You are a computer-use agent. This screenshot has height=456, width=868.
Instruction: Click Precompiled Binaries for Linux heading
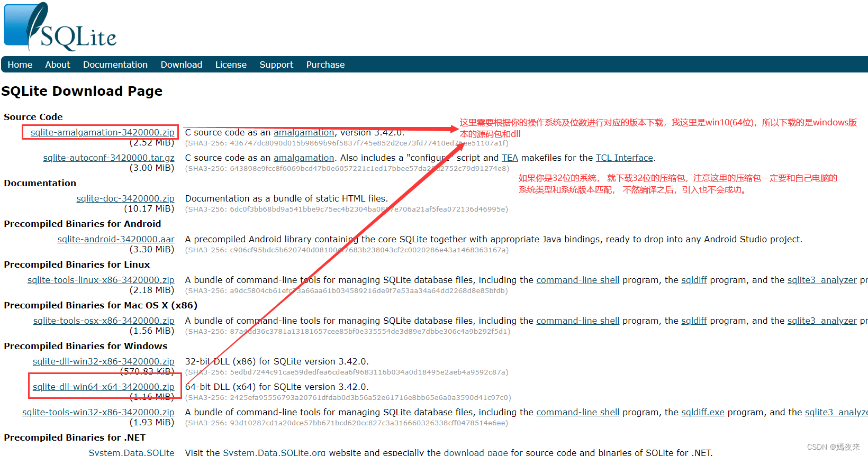(x=77, y=265)
